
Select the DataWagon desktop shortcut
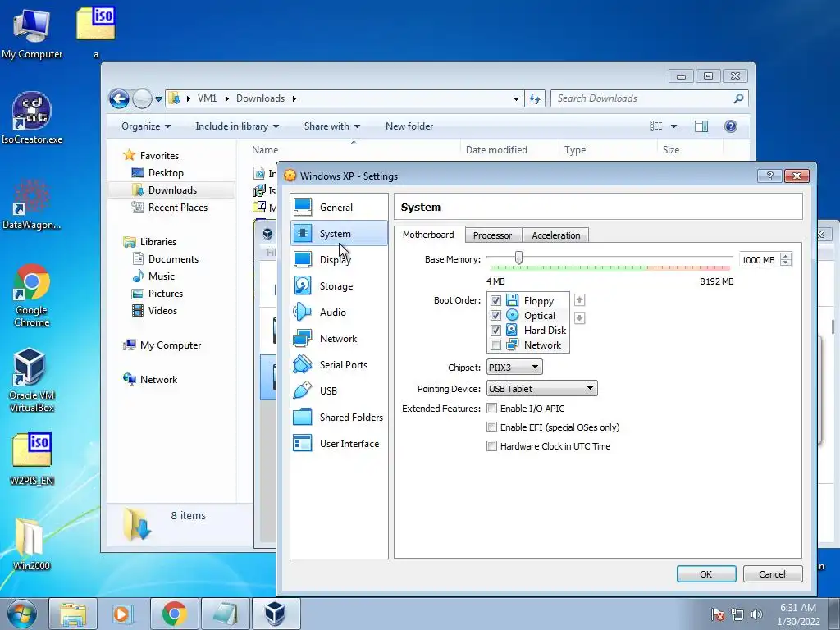click(x=32, y=204)
